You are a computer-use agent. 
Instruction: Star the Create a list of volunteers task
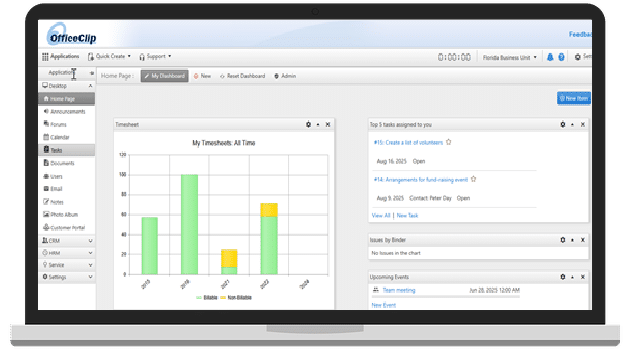pyautogui.click(x=449, y=142)
